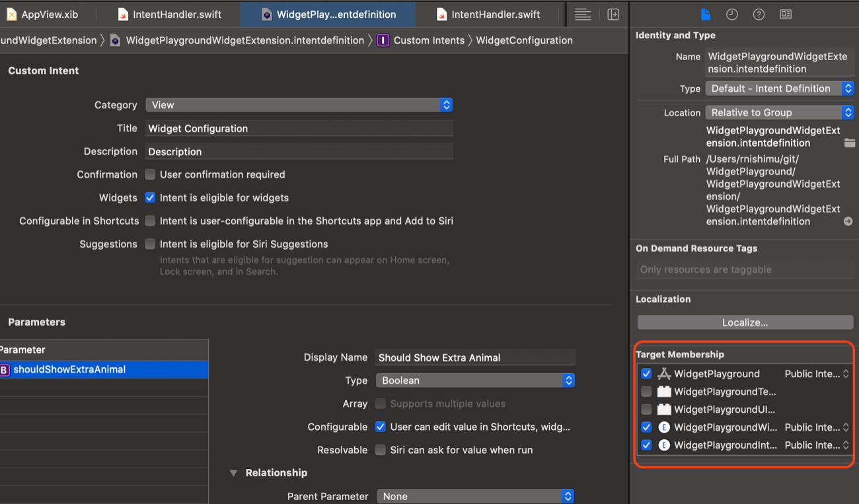The image size is (859, 504).
Task: Check WidgetPlaygroundUI... target membership
Action: pos(646,410)
